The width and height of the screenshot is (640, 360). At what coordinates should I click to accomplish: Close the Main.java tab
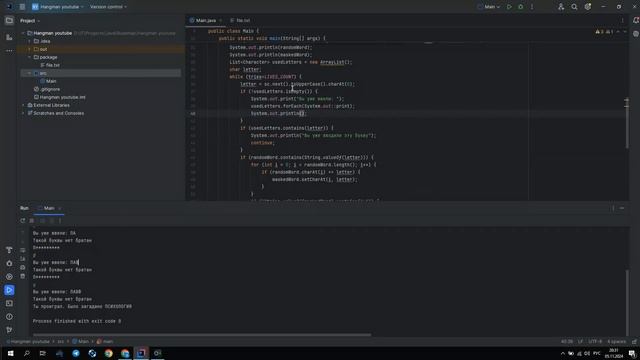tap(221, 20)
